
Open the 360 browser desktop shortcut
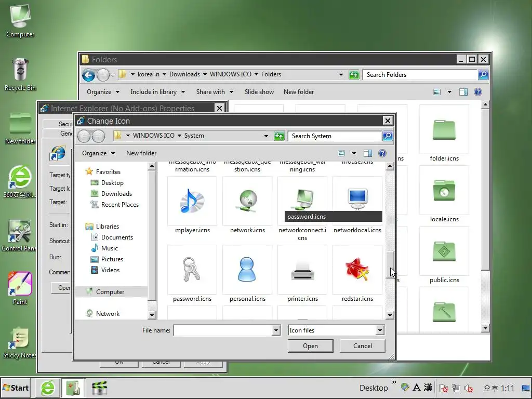pos(19,181)
